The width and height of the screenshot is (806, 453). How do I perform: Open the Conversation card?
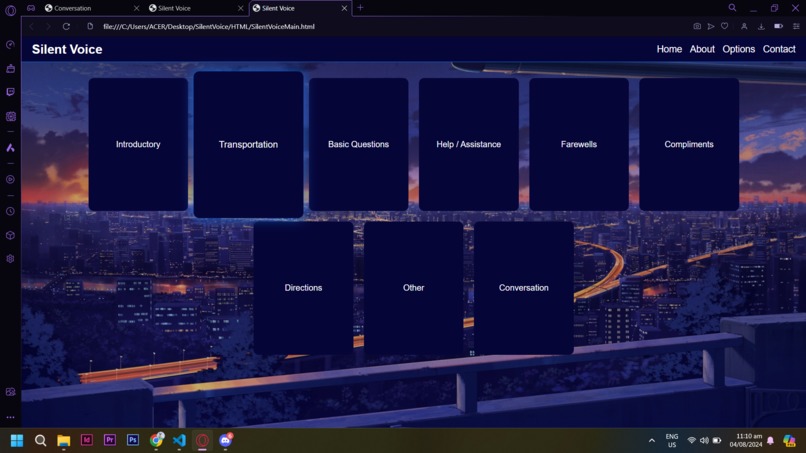[524, 287]
